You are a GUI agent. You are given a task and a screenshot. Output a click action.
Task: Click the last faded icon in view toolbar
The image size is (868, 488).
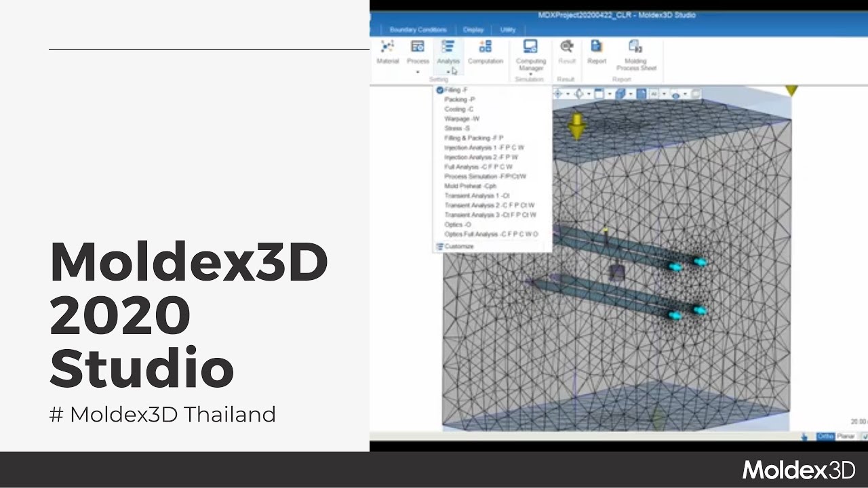click(x=696, y=94)
